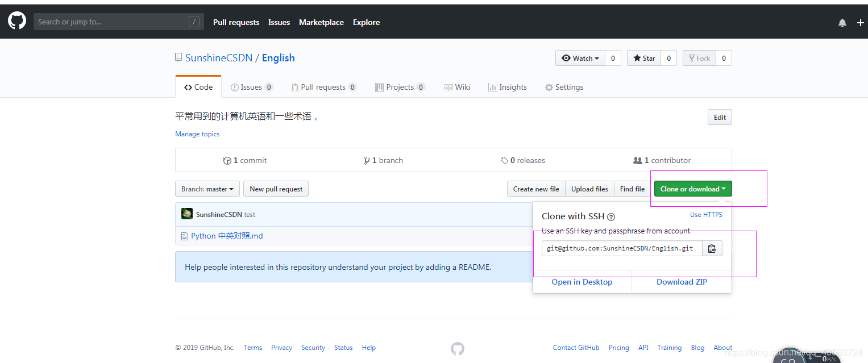Open the file Python 中英对照.md

point(227,236)
